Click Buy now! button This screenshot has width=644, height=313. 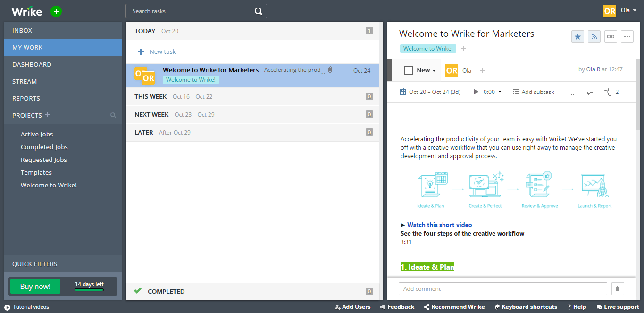(35, 286)
